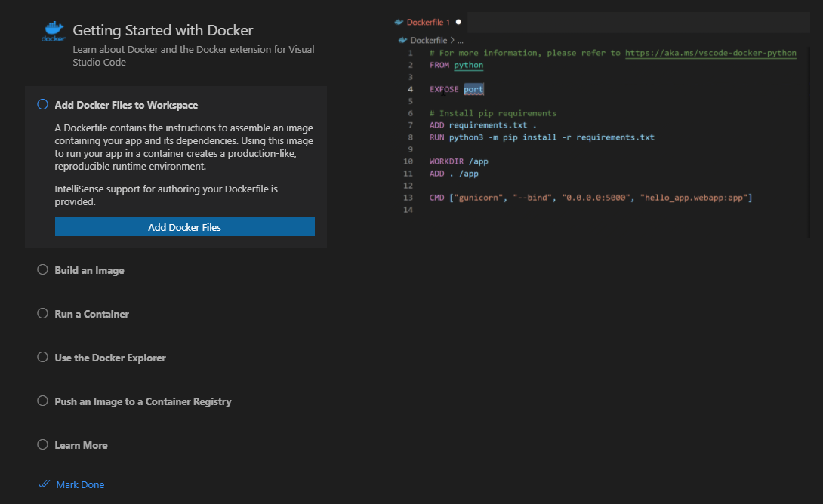Screen dimensions: 823x504
Task: Click the Mark Done double-check icon
Action: click(x=44, y=484)
